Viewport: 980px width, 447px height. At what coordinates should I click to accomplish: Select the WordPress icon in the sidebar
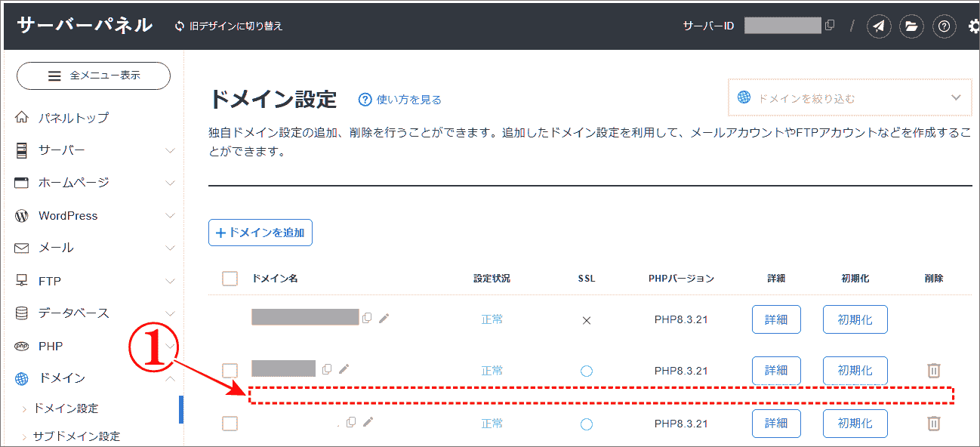coord(20,215)
